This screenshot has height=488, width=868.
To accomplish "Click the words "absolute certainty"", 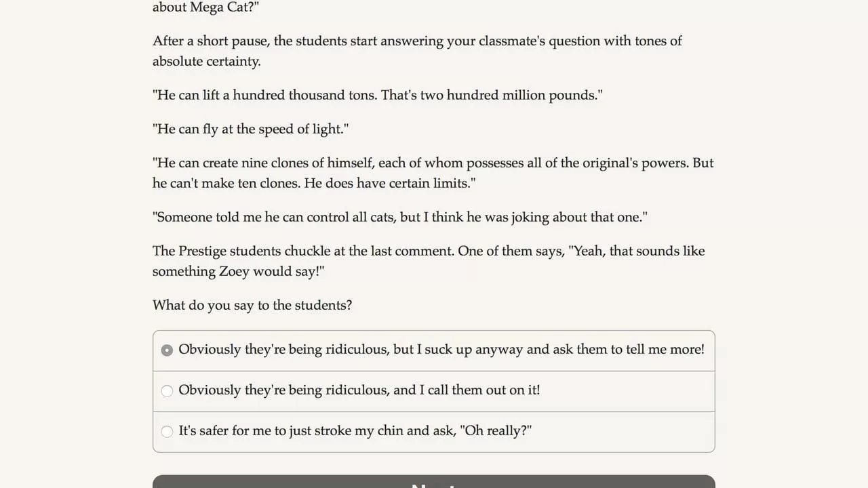I will point(207,62).
